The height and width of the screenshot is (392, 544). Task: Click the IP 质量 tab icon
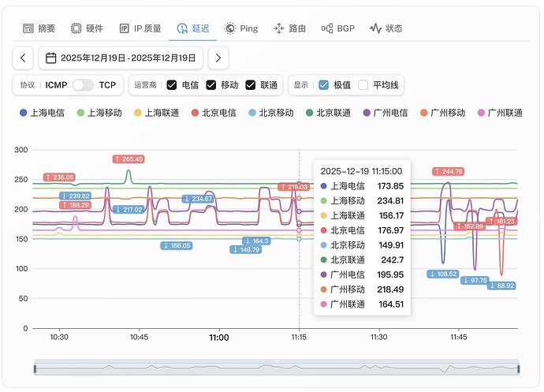point(125,28)
